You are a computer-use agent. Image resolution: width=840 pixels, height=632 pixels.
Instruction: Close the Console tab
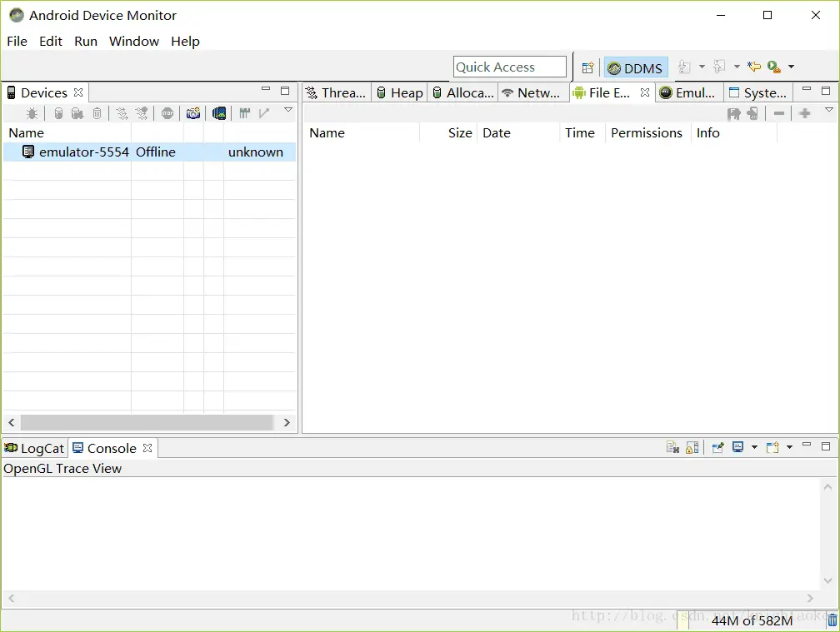(x=147, y=448)
